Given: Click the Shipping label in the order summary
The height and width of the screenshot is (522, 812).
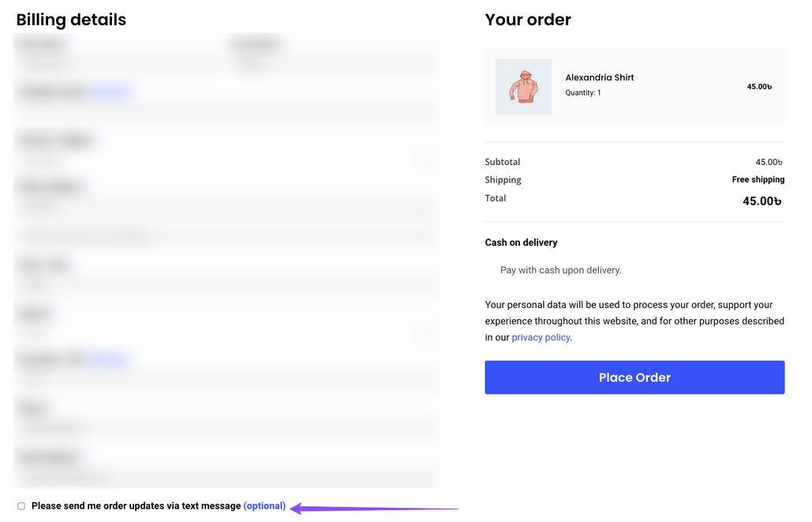Looking at the screenshot, I should tap(503, 180).
